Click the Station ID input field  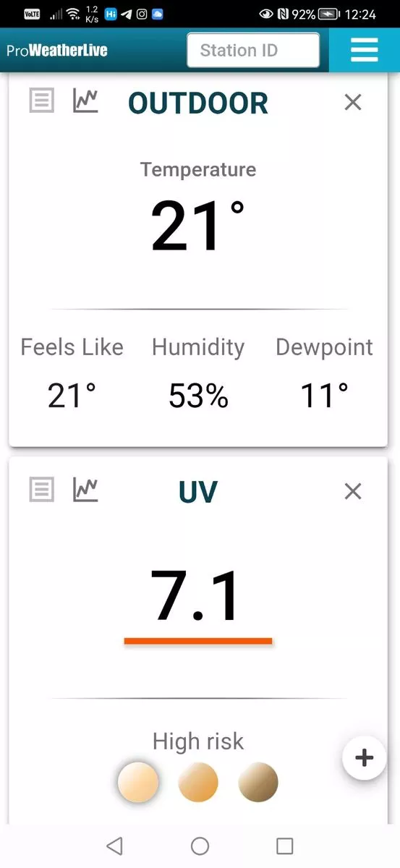253,50
